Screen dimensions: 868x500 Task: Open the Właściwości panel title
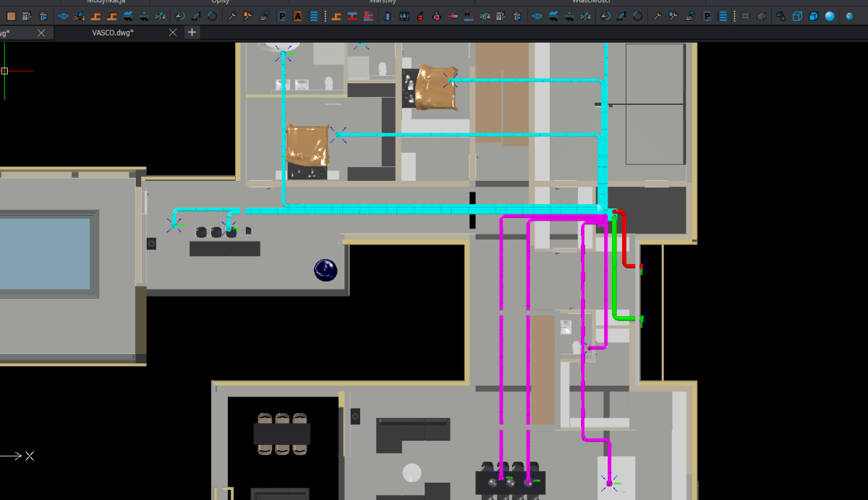(590, 2)
